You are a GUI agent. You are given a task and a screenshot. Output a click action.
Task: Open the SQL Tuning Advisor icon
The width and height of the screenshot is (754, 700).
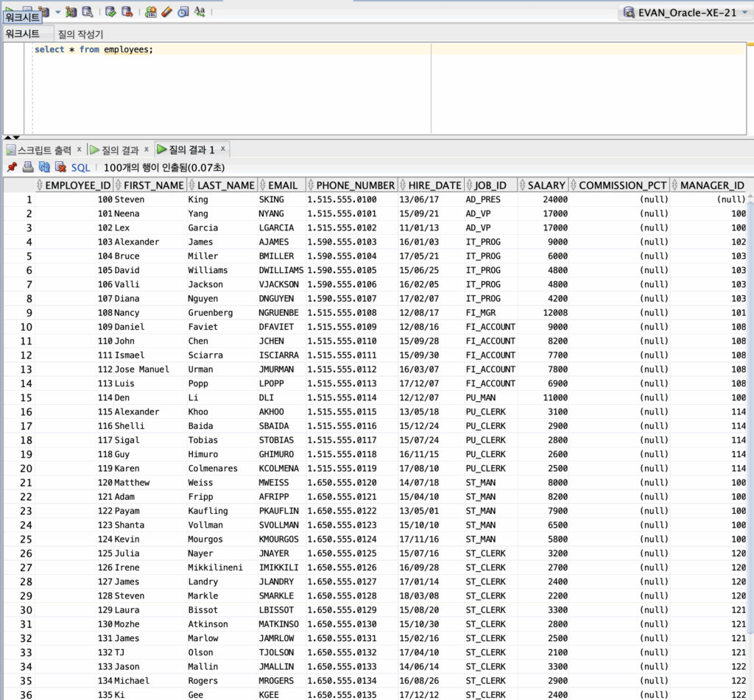click(88, 12)
